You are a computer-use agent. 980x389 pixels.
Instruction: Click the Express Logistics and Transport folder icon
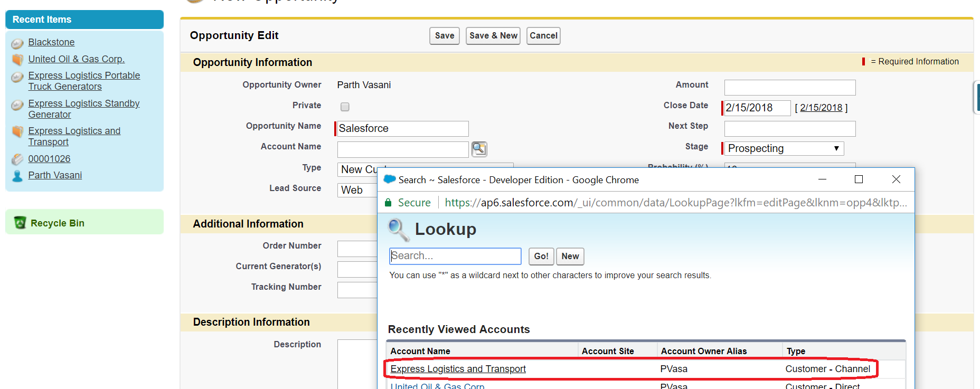17,132
